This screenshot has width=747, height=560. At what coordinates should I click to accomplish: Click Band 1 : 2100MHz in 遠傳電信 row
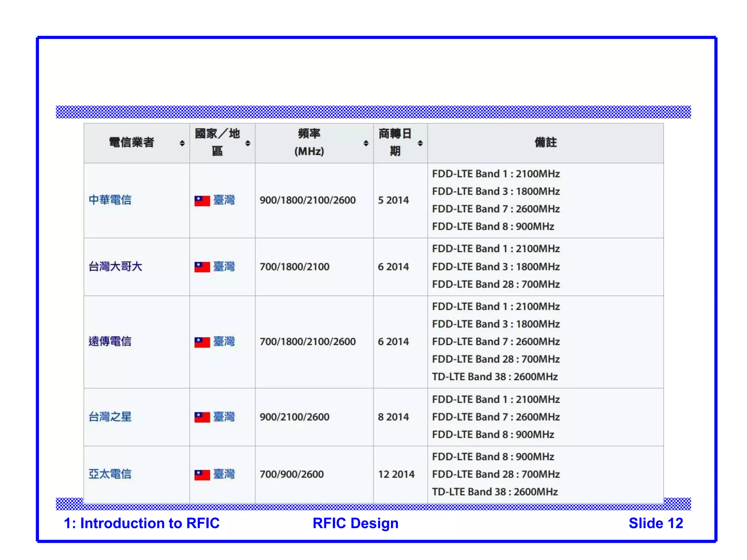click(496, 307)
